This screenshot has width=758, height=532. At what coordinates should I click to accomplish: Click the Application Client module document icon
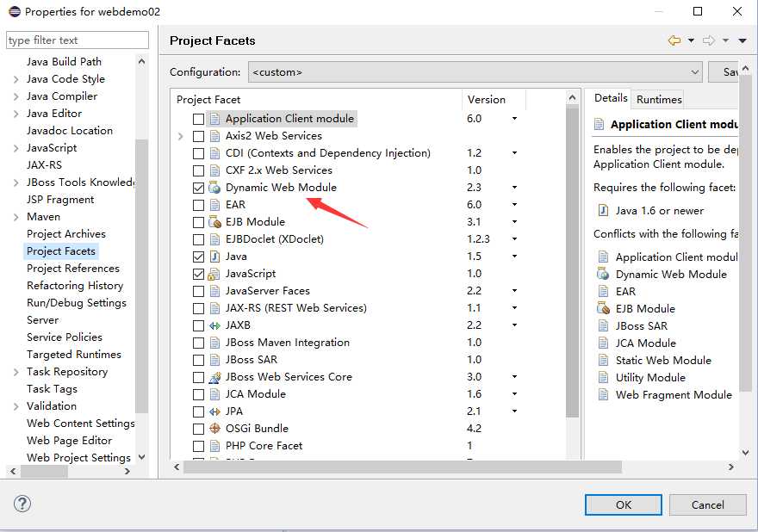pyautogui.click(x=214, y=119)
